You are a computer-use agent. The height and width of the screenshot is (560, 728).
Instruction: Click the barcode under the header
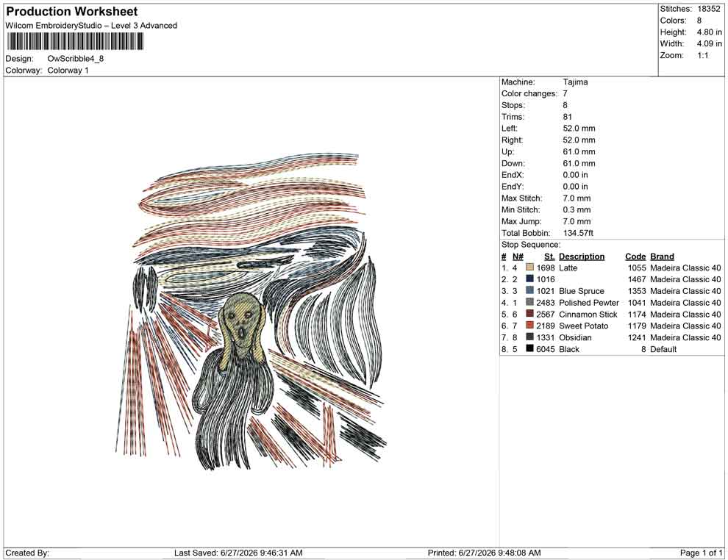(x=75, y=42)
